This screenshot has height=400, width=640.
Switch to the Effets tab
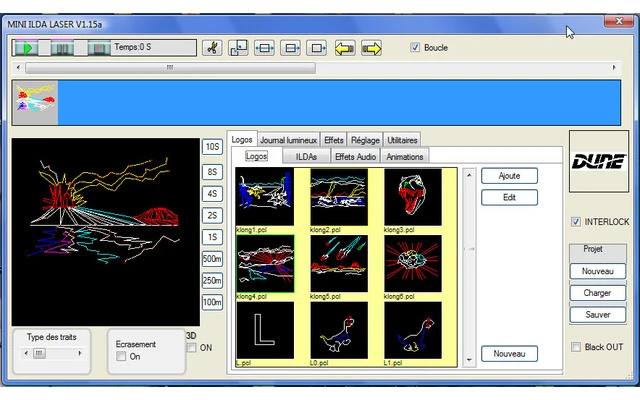click(x=333, y=140)
